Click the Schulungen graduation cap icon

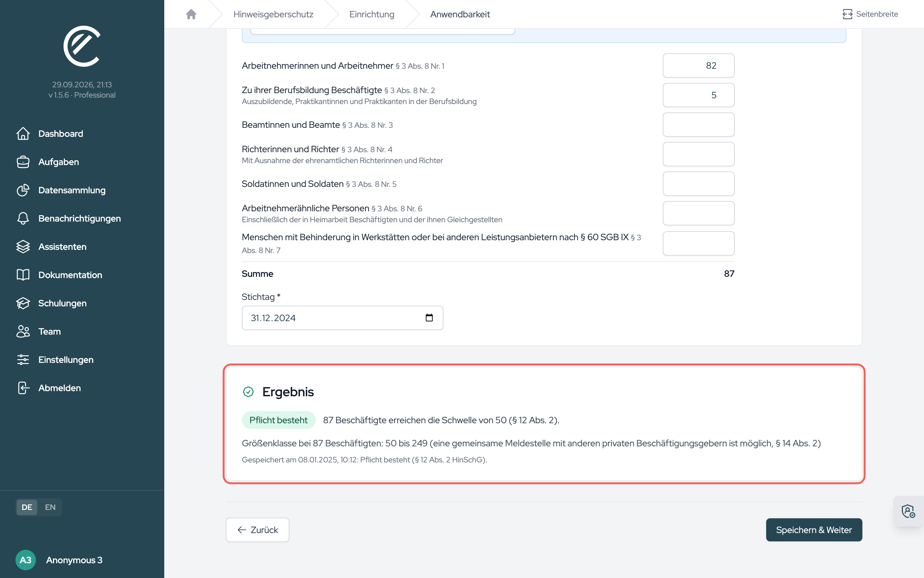point(23,303)
